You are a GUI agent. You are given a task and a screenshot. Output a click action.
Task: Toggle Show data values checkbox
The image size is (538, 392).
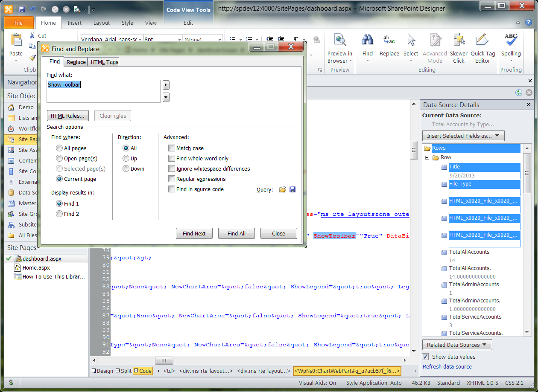pos(425,357)
